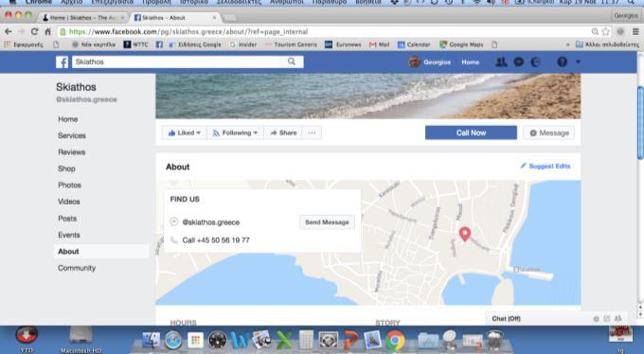Switch to Home | Skiathos browser tab

click(83, 18)
